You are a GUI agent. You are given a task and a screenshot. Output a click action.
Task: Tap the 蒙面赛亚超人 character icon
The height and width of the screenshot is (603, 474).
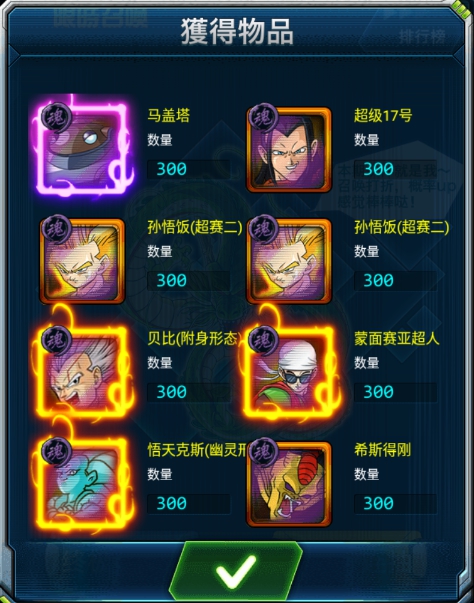pyautogui.click(x=289, y=372)
